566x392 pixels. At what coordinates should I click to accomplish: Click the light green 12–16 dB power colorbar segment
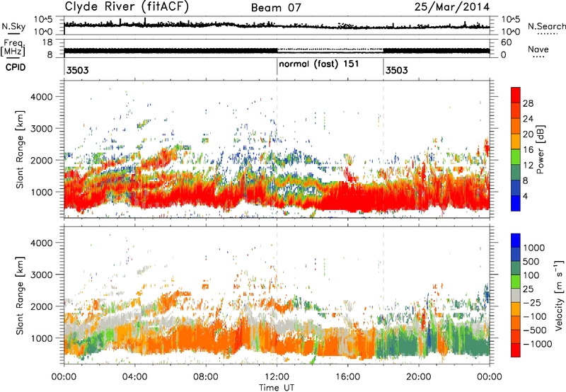(516, 157)
